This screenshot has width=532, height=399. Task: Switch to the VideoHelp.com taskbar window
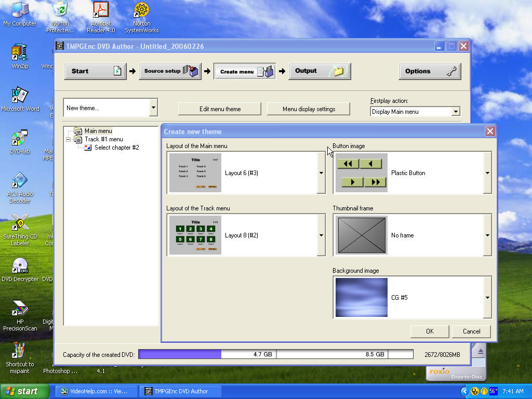[x=96, y=391]
